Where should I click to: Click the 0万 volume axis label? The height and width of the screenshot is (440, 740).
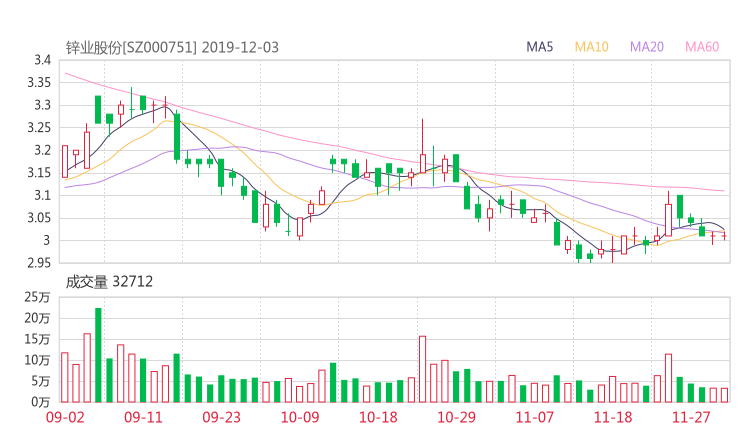pos(41,402)
